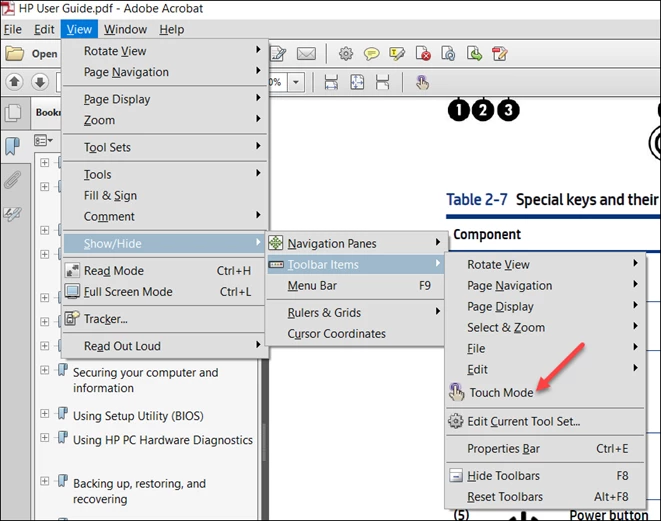Open the Rulers & Grids submenu
Image resolution: width=661 pixels, height=521 pixels.
tap(355, 312)
